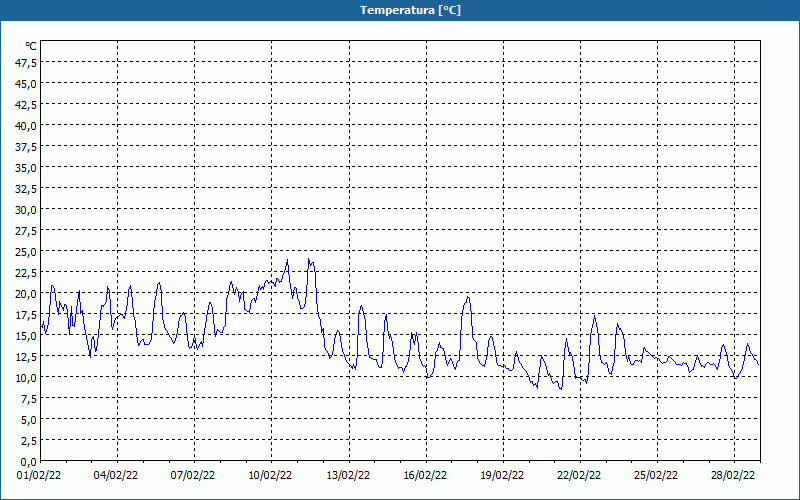Click the 25/02/22 date label
Image resolution: width=800 pixels, height=500 pixels.
tap(657, 476)
